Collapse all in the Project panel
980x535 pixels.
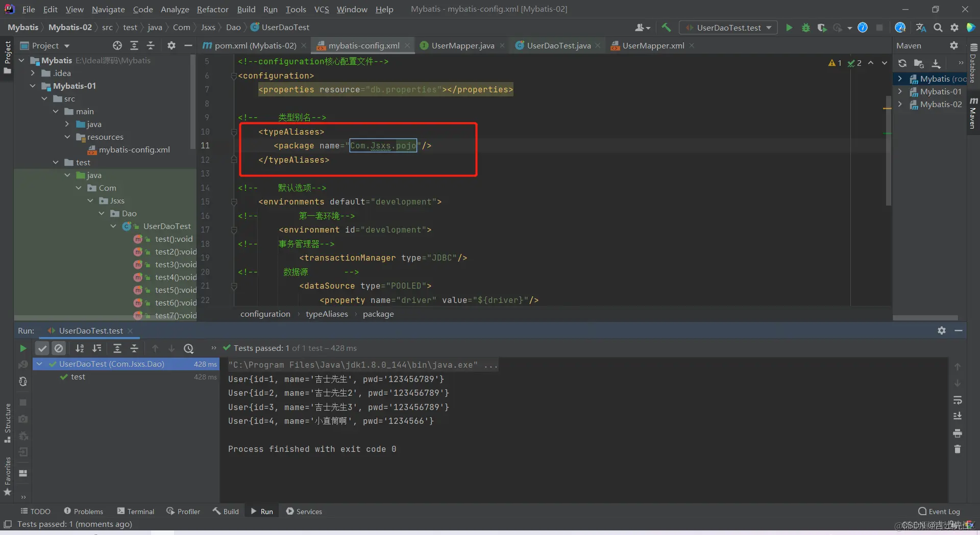coord(151,45)
